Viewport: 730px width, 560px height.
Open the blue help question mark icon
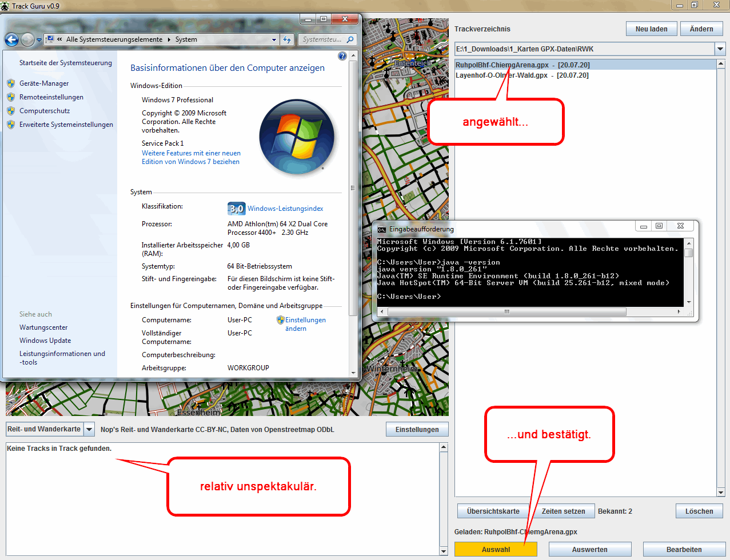tap(342, 56)
